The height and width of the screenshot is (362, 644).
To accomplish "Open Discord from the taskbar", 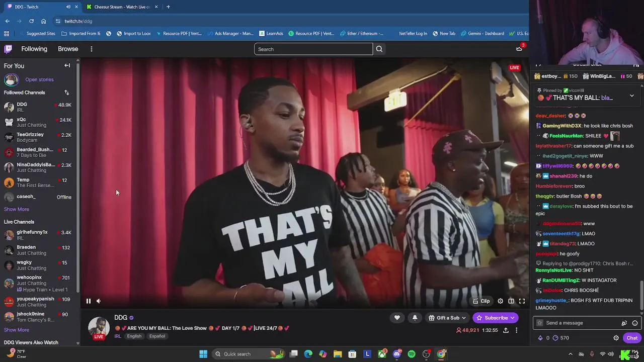I will tap(397, 354).
